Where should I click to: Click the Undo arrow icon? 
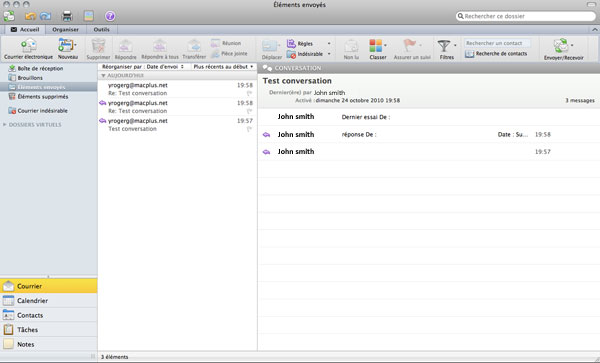pos(30,16)
